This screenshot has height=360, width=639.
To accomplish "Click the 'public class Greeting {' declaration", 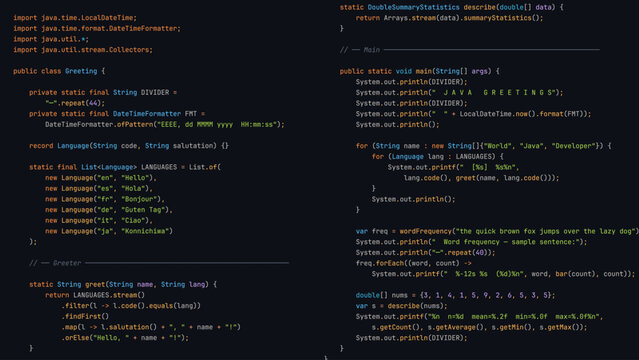I will 59,71.
